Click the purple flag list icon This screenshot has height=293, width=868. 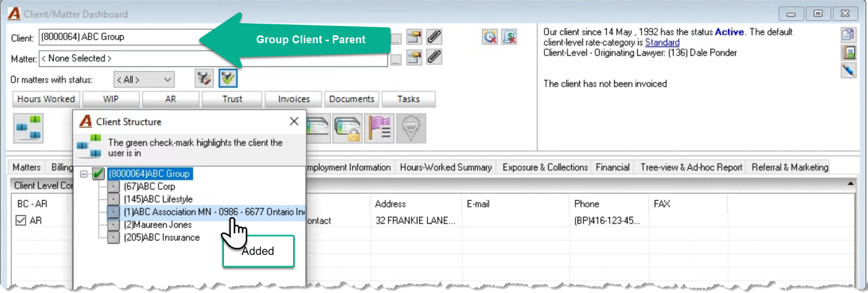pos(380,129)
